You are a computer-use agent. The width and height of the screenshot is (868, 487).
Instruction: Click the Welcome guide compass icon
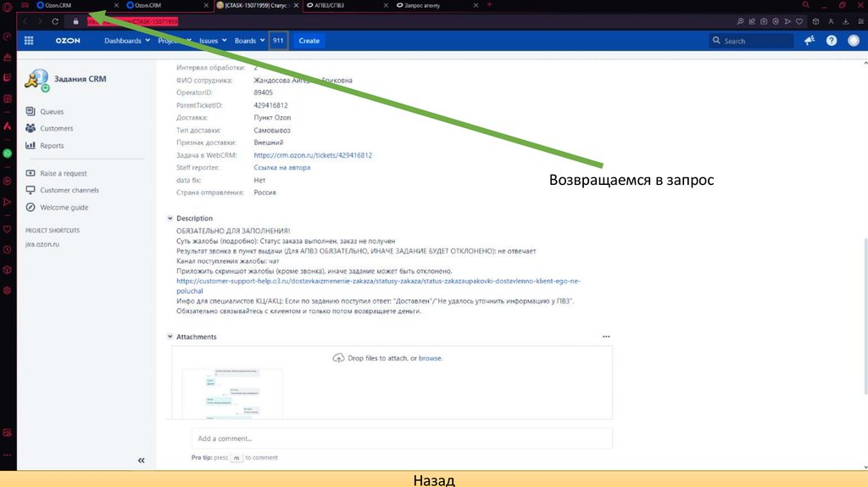pos(31,207)
